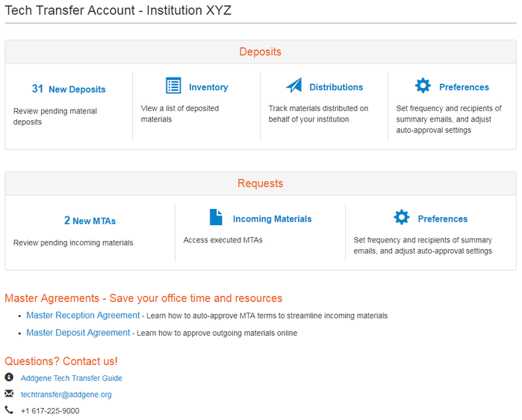
Task: Click the phone icon beside the number
Action: point(9,410)
